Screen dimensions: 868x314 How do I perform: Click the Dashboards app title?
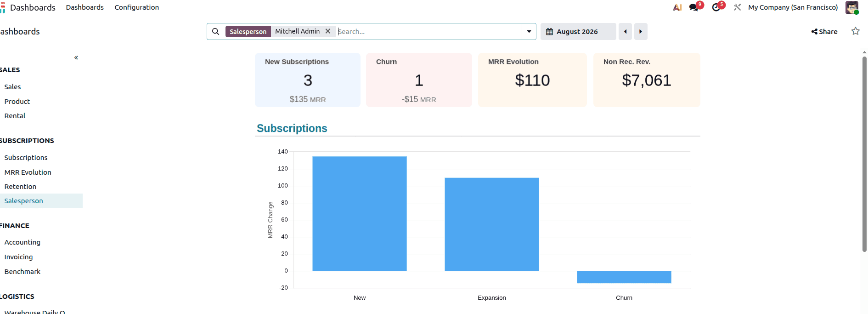[33, 7]
